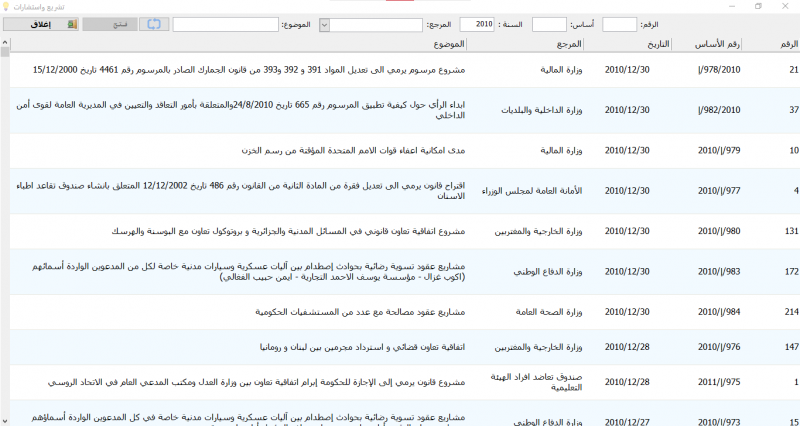
Task: Minimize the تشريع واستشارات window
Action: [x=732, y=6]
